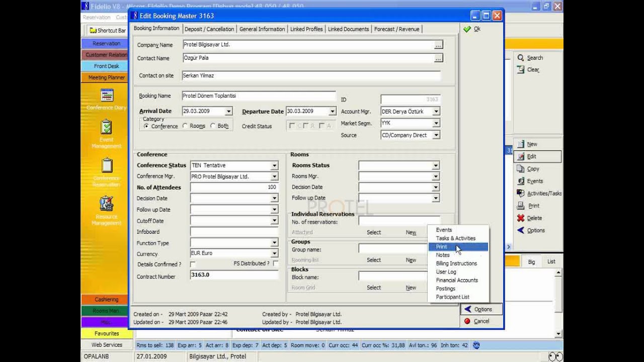Viewport: 644px width, 362px height.
Task: Select the Rooms category radio button
Action: coord(185,126)
